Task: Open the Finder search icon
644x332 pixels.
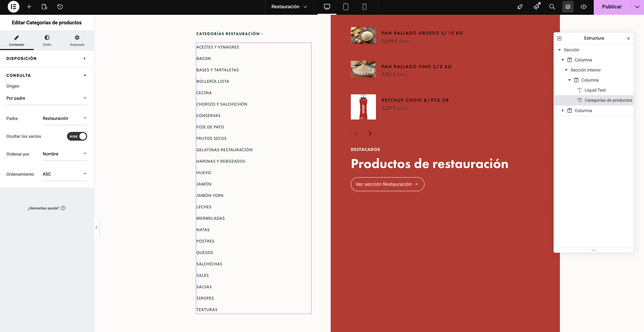Action: pos(552,7)
